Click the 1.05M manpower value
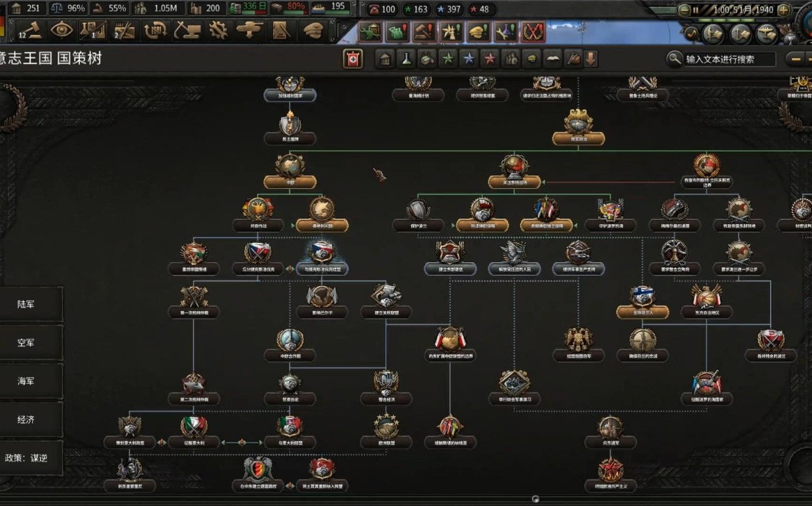This screenshot has width=812, height=506. coord(165,8)
